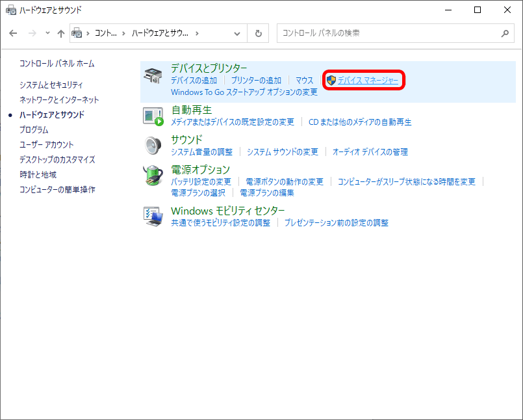Image resolution: width=523 pixels, height=420 pixels.
Task: Open the 電源オプション battery icon
Action: pyautogui.click(x=153, y=176)
